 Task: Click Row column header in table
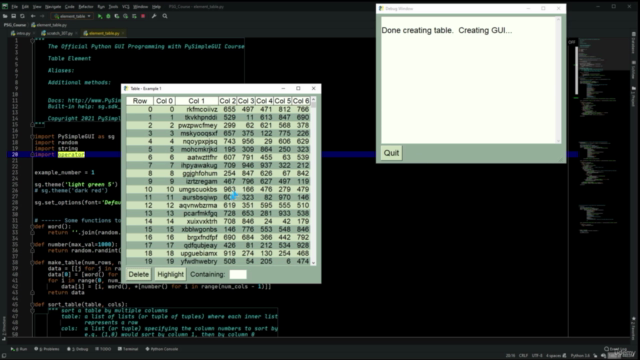140,101
